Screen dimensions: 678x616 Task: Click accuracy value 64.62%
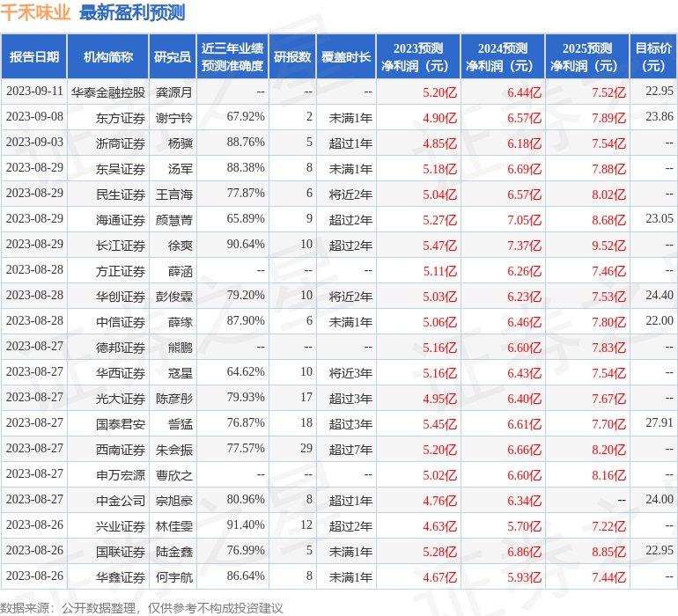click(x=246, y=371)
